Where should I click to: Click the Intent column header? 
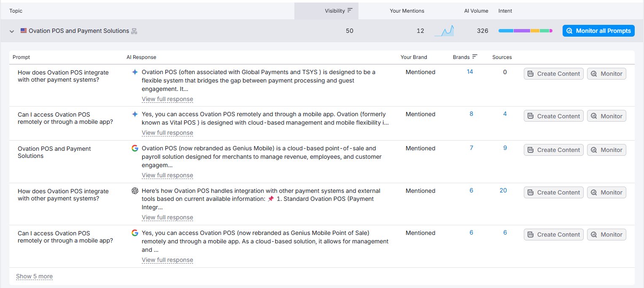point(505,11)
